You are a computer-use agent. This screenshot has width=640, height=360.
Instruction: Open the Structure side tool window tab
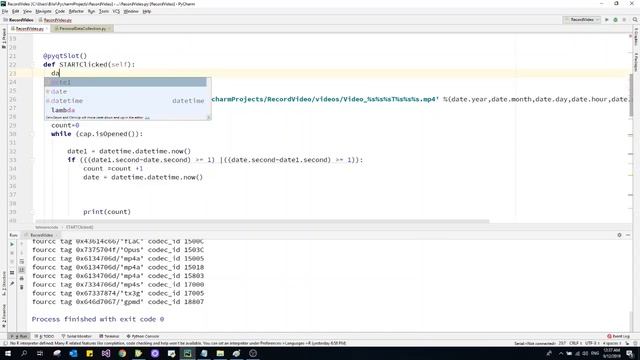pos(4,283)
